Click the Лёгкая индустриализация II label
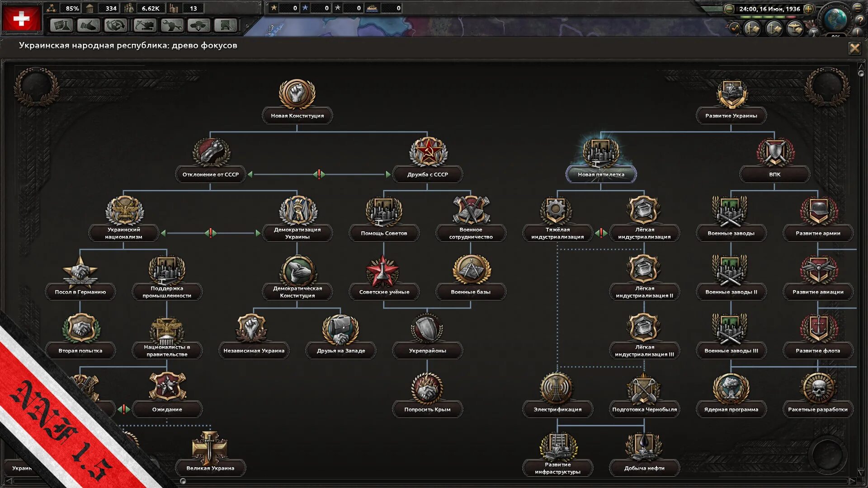Image resolution: width=868 pixels, height=488 pixels. pos(644,292)
